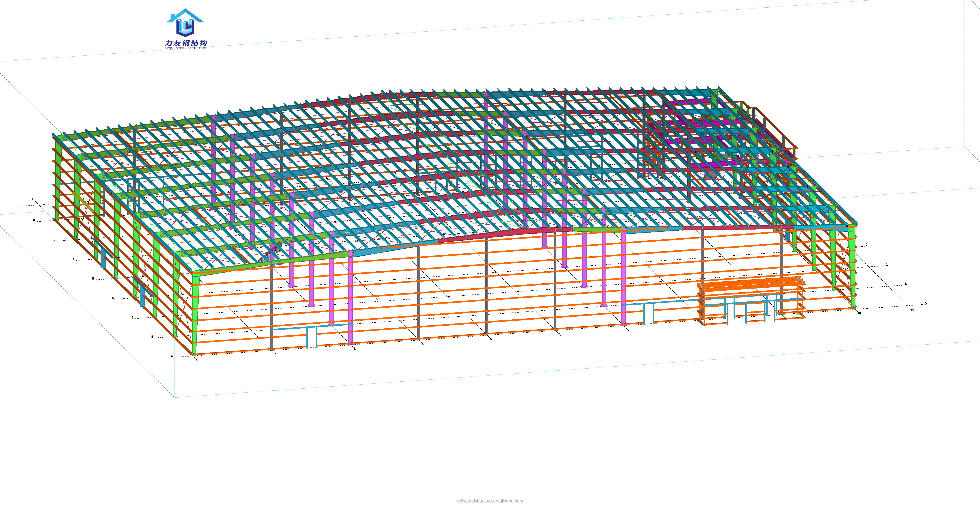The image size is (980, 505).
Task: Select right-side grid axis label 'D'
Action: [866, 245]
